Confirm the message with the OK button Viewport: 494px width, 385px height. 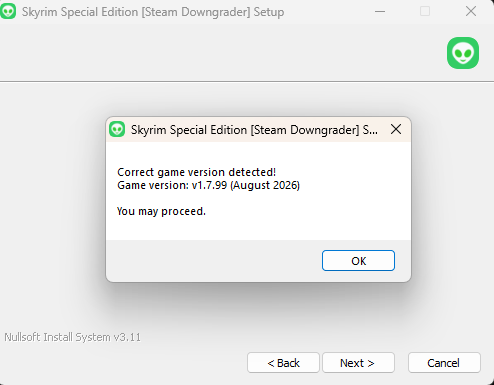[358, 261]
